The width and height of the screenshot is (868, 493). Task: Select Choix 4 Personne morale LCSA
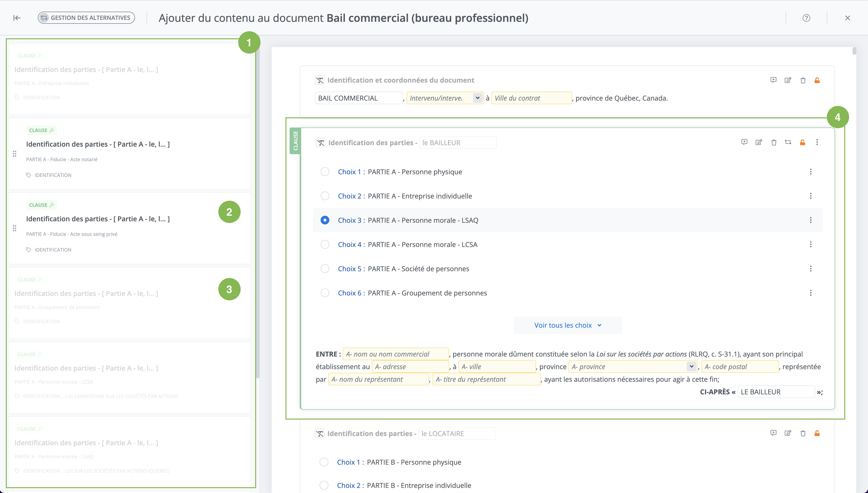[325, 245]
